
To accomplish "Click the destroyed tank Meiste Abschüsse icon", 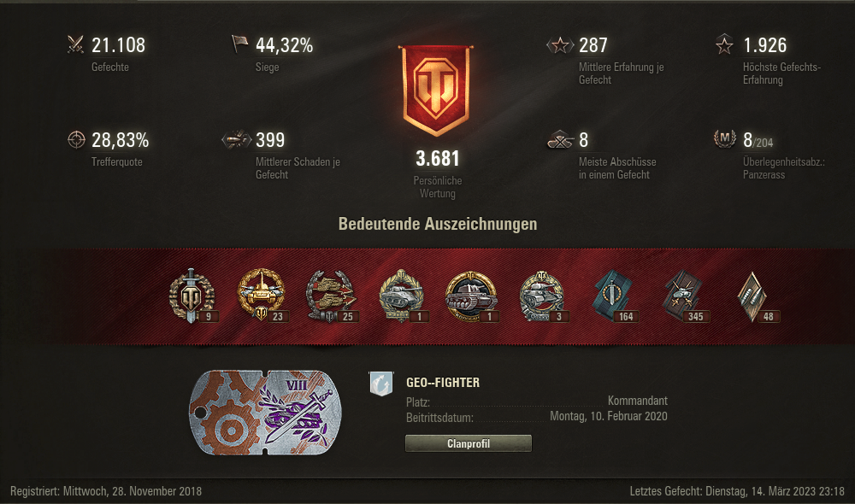I will [x=561, y=140].
